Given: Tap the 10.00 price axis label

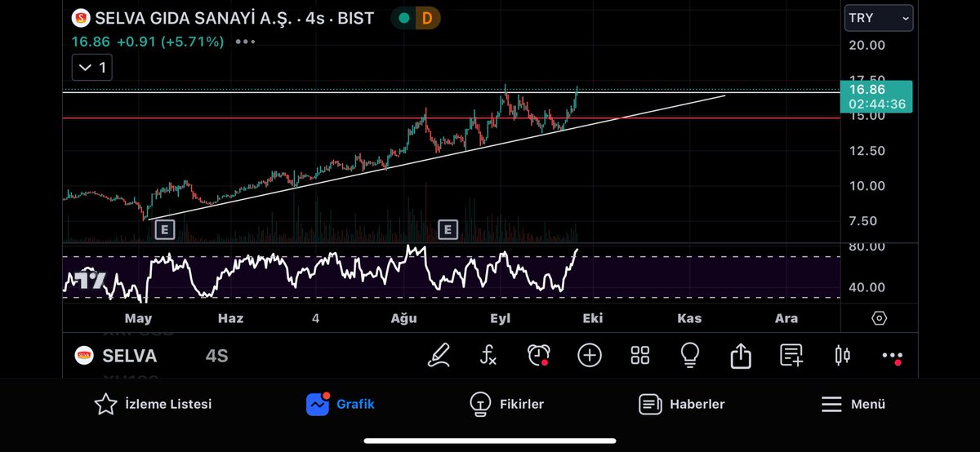Looking at the screenshot, I should 866,186.
